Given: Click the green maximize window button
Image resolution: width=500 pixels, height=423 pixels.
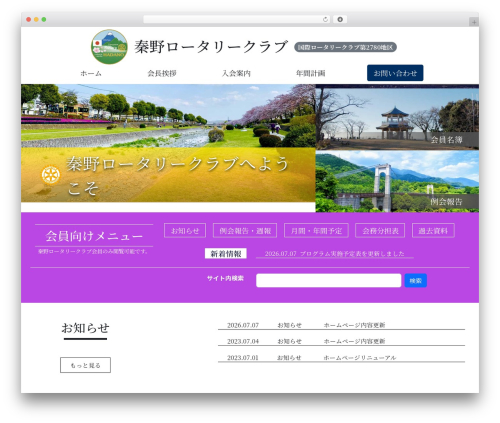Looking at the screenshot, I should click(44, 19).
